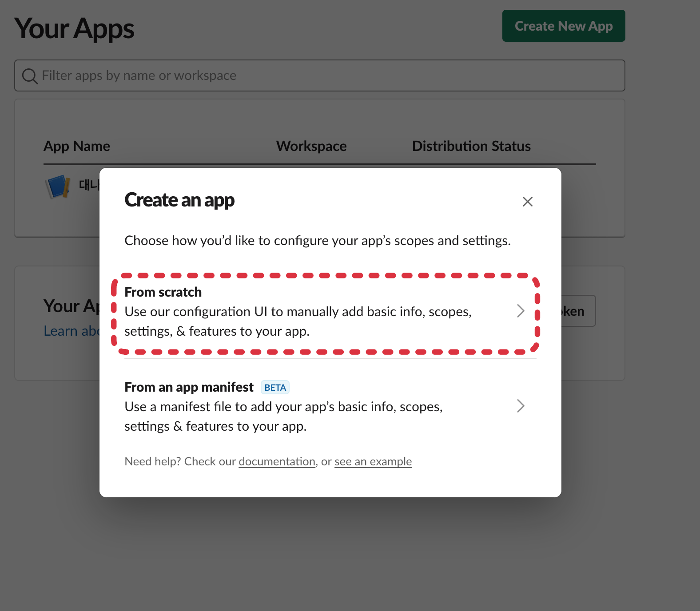The width and height of the screenshot is (700, 611).
Task: Select From an app manifest option
Action: point(330,406)
